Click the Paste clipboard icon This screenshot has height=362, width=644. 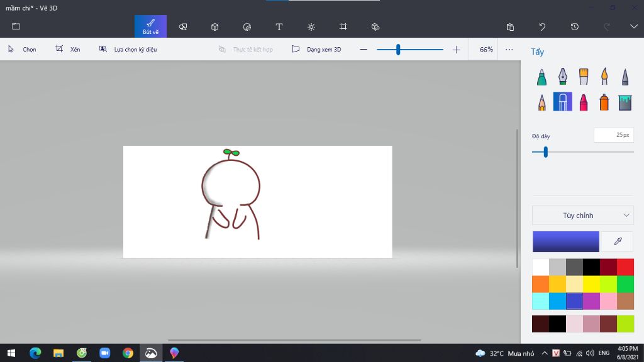coord(510,26)
